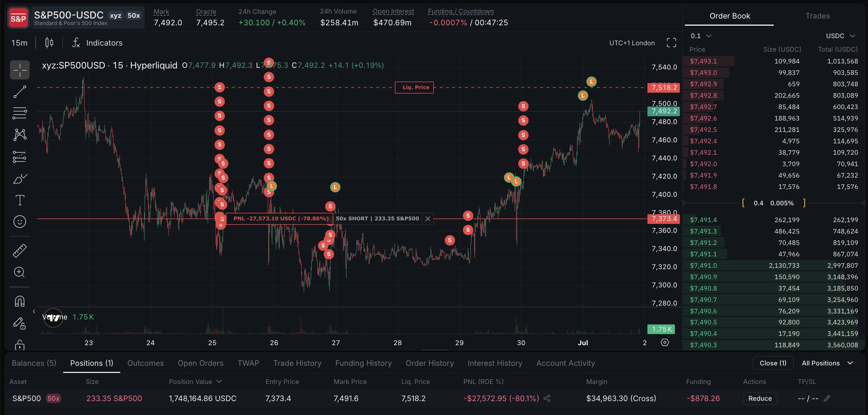Viewport: 868px width, 415px height.
Task: Select the text annotation tool
Action: point(20,200)
